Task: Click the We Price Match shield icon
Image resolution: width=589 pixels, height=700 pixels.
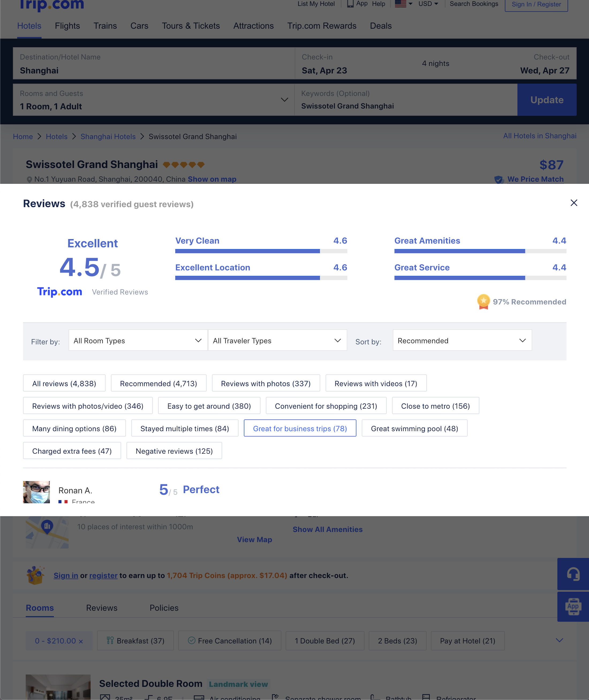Action: pos(499,179)
